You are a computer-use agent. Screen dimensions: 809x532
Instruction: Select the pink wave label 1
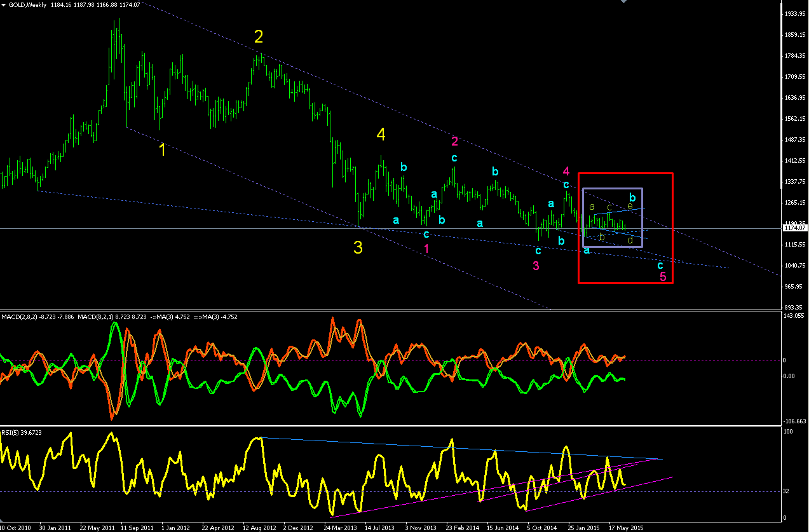pyautogui.click(x=426, y=249)
